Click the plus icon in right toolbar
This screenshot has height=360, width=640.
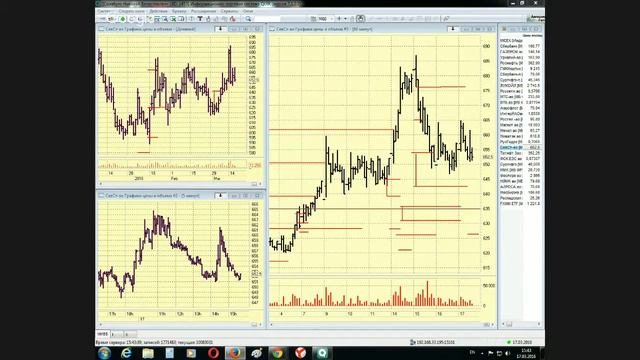pos(339,19)
